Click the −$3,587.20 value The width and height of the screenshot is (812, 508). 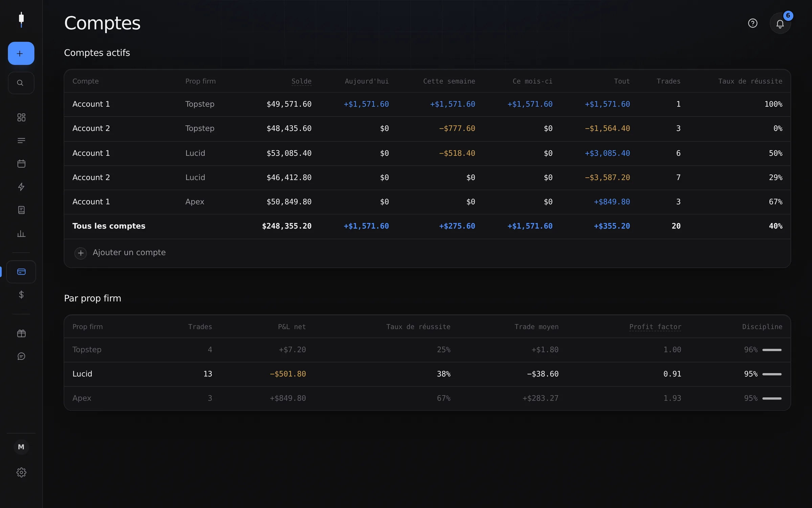pyautogui.click(x=607, y=177)
